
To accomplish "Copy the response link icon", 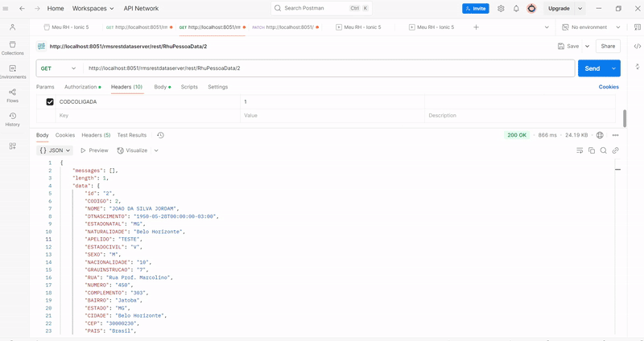I will pos(615,150).
